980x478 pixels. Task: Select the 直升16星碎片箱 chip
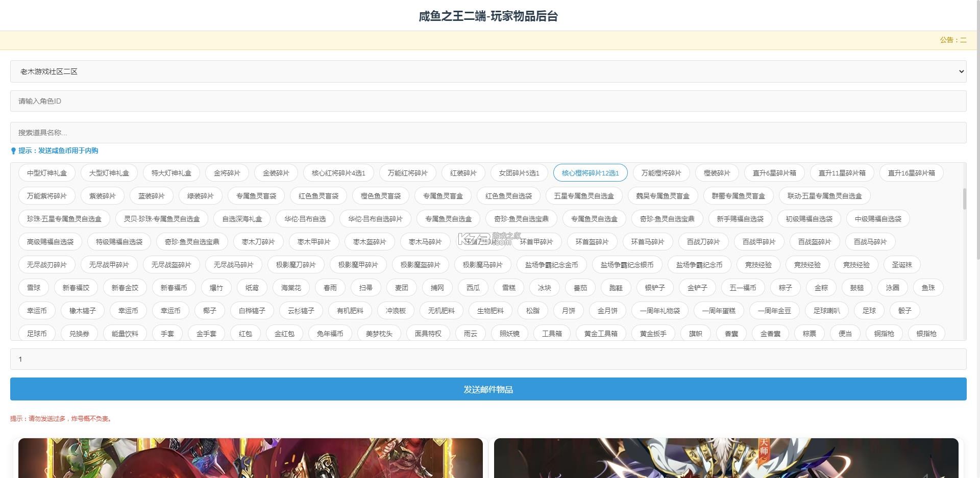(912, 173)
